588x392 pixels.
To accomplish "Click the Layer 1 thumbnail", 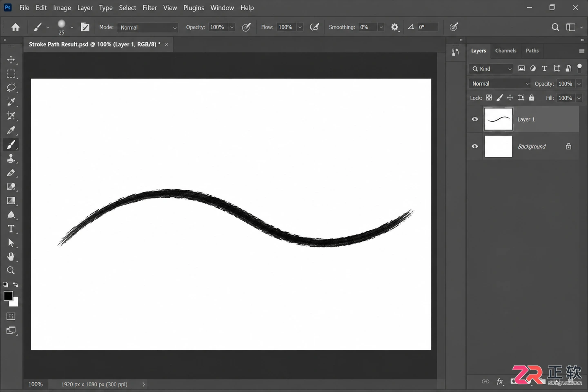I will click(x=498, y=119).
